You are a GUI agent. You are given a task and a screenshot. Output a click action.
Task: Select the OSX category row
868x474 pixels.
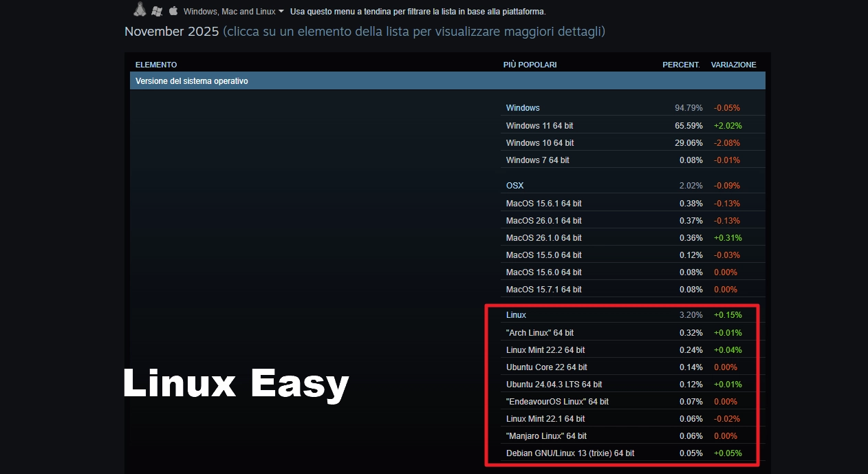(514, 186)
